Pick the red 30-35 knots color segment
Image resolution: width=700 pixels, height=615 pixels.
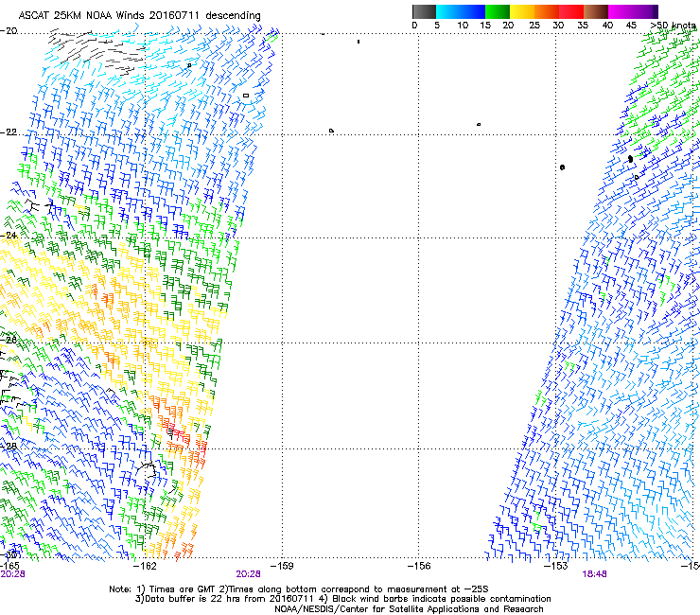(x=571, y=11)
